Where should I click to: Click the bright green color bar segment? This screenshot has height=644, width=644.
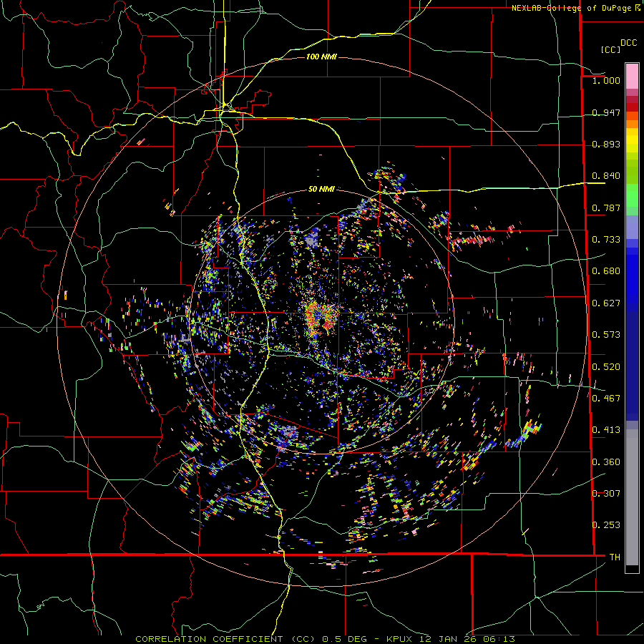point(632,195)
